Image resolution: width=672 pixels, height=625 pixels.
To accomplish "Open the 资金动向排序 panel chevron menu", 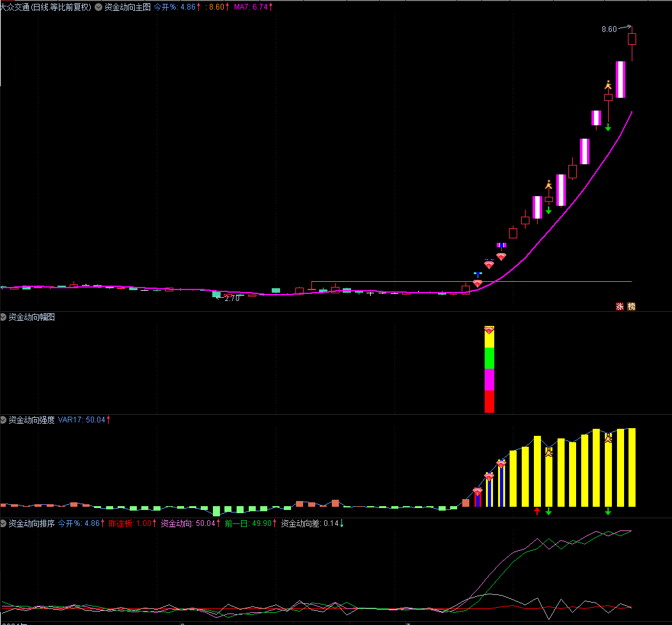I will tap(4, 523).
